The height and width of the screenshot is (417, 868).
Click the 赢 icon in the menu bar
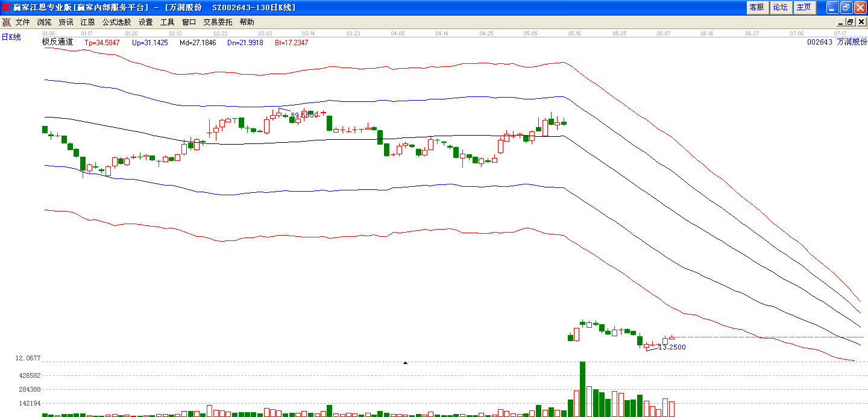[x=6, y=22]
